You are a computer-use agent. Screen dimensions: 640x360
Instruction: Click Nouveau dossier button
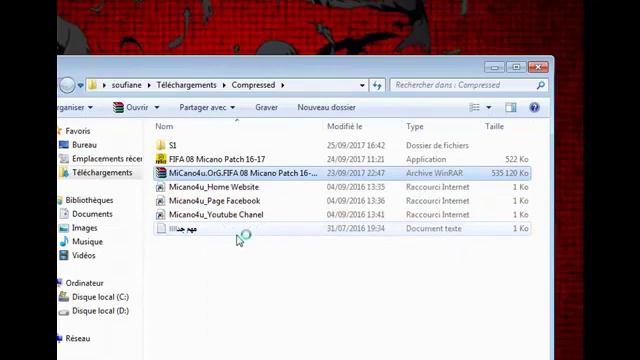pos(326,107)
